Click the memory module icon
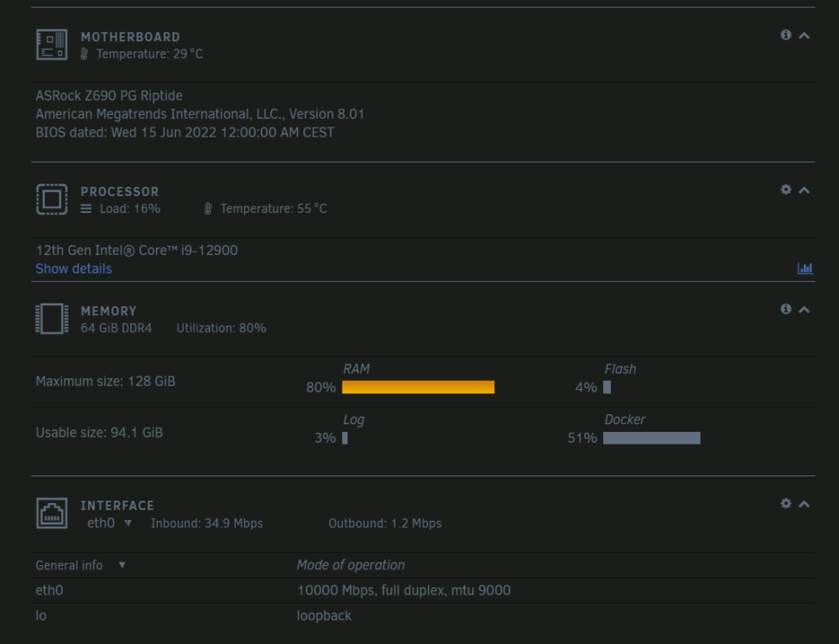 [x=52, y=319]
